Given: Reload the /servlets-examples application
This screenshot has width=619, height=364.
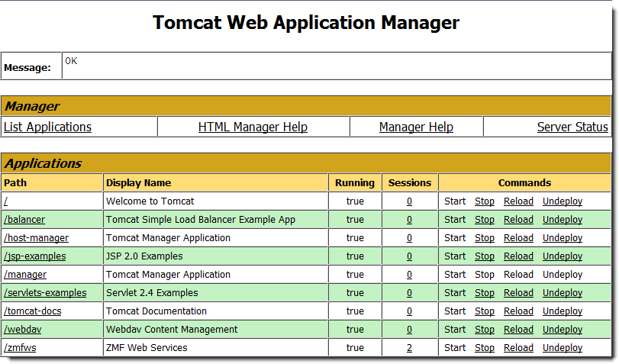Looking at the screenshot, I should (x=518, y=293).
